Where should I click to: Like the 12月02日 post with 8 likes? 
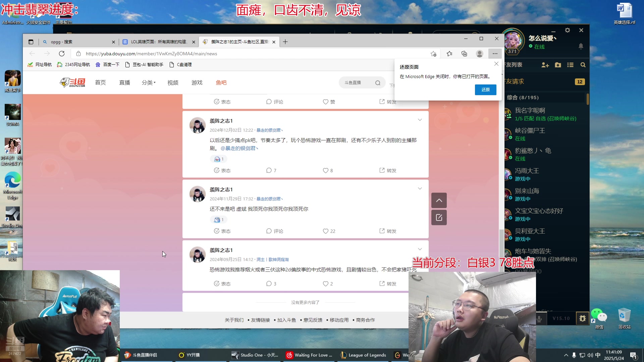[328, 170]
